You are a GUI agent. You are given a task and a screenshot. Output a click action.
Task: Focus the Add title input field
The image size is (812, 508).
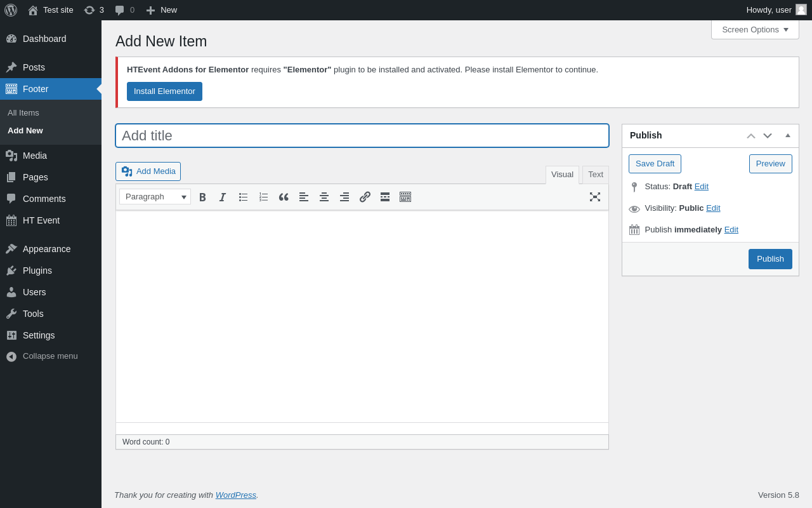point(362,136)
